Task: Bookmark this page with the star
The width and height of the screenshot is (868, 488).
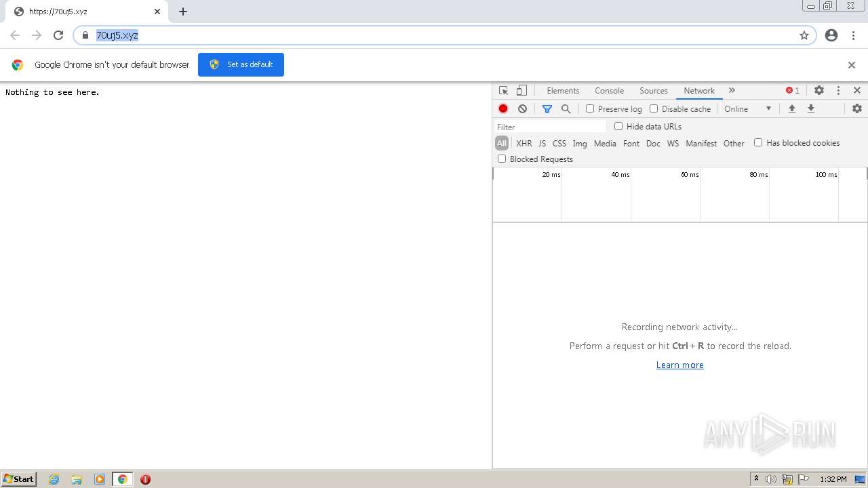Action: tap(804, 35)
